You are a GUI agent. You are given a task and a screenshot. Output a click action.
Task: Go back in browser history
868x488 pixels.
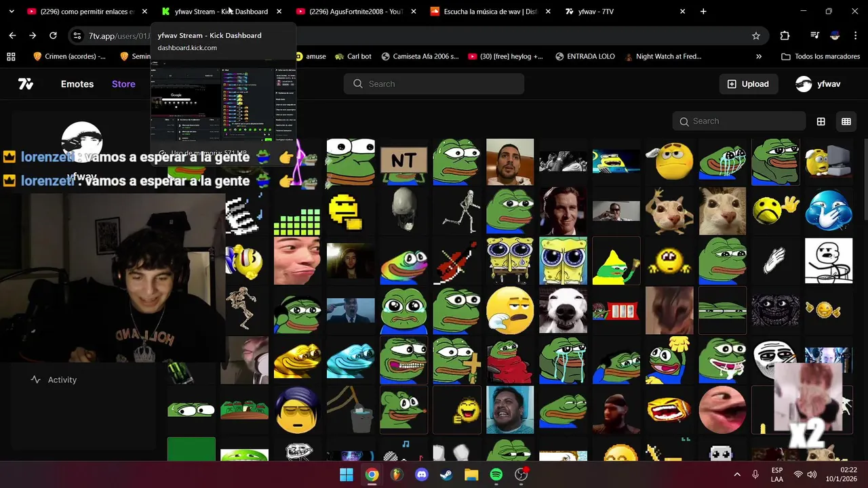(x=12, y=36)
